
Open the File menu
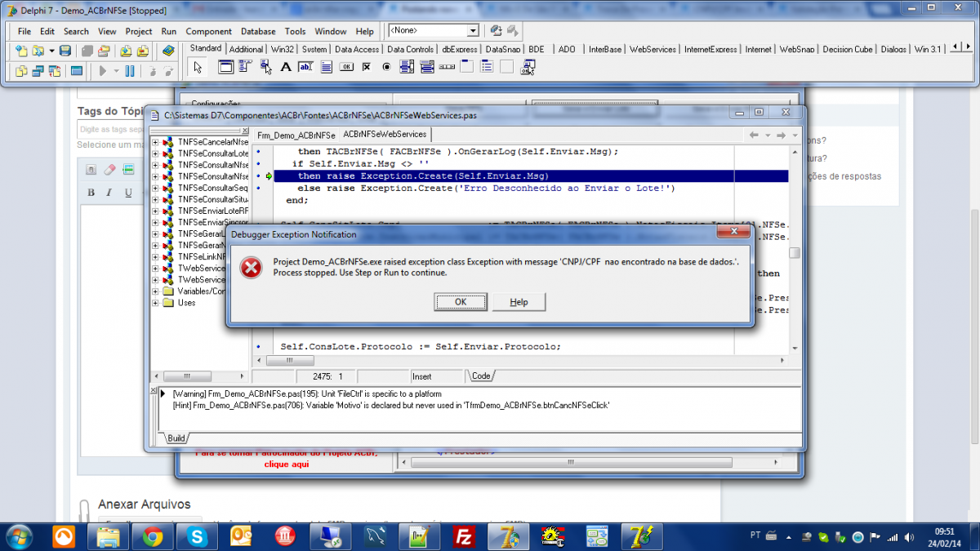pos(24,31)
